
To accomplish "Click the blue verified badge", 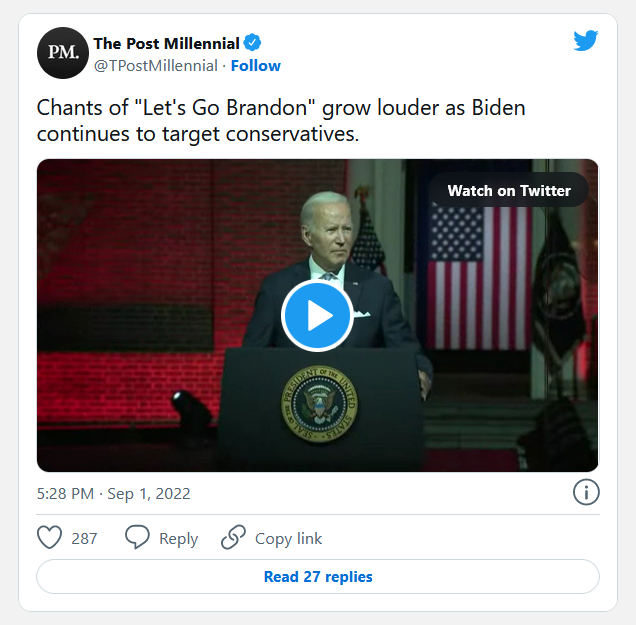I will 254,43.
